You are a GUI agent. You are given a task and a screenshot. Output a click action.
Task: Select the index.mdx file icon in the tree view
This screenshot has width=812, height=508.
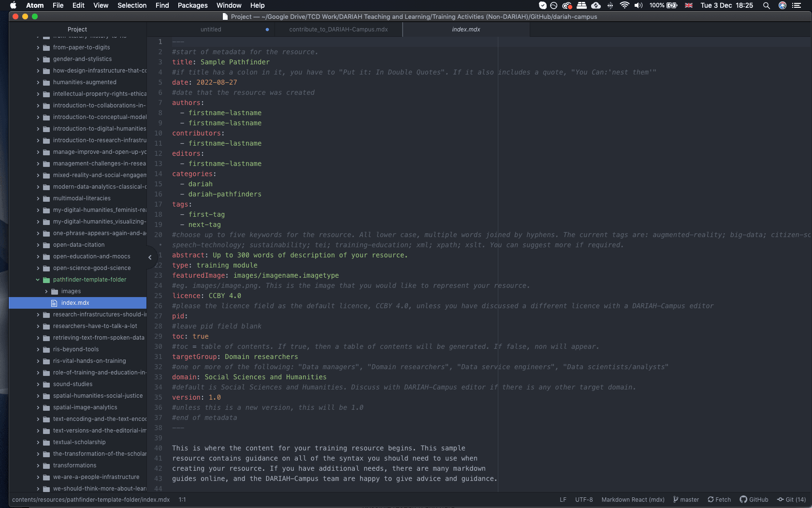(54, 303)
